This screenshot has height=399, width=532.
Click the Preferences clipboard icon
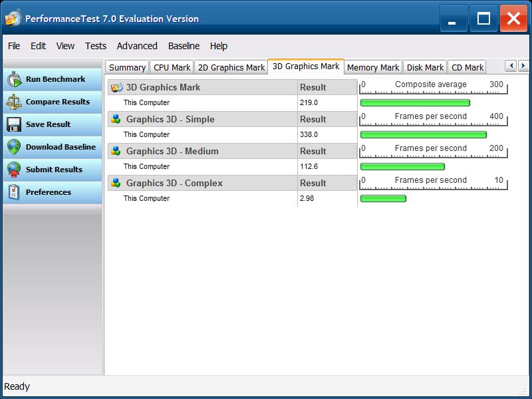[14, 192]
